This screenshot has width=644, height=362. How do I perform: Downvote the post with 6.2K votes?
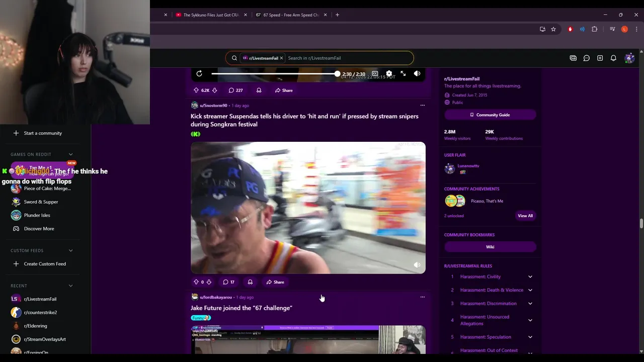tap(214, 90)
